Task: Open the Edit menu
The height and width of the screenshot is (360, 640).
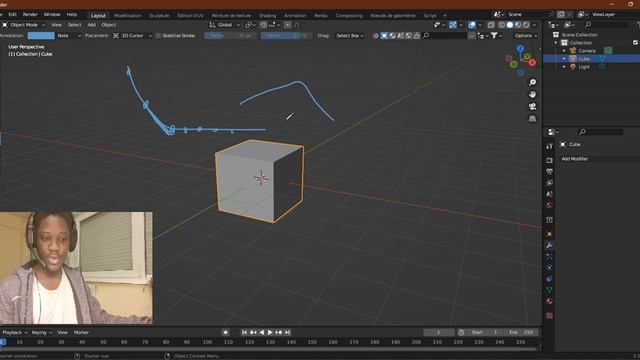Action: click(x=13, y=14)
